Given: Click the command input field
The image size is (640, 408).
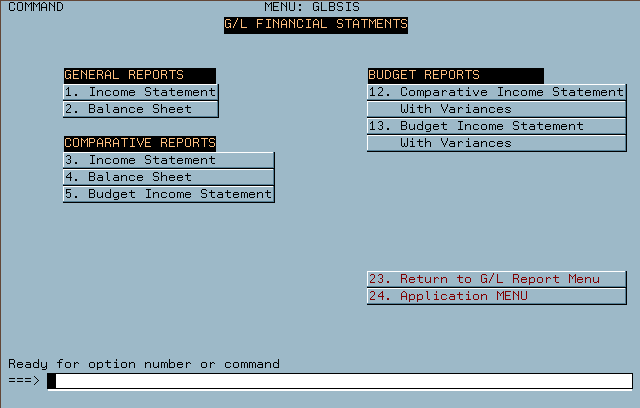Looking at the screenshot, I should coord(340,381).
